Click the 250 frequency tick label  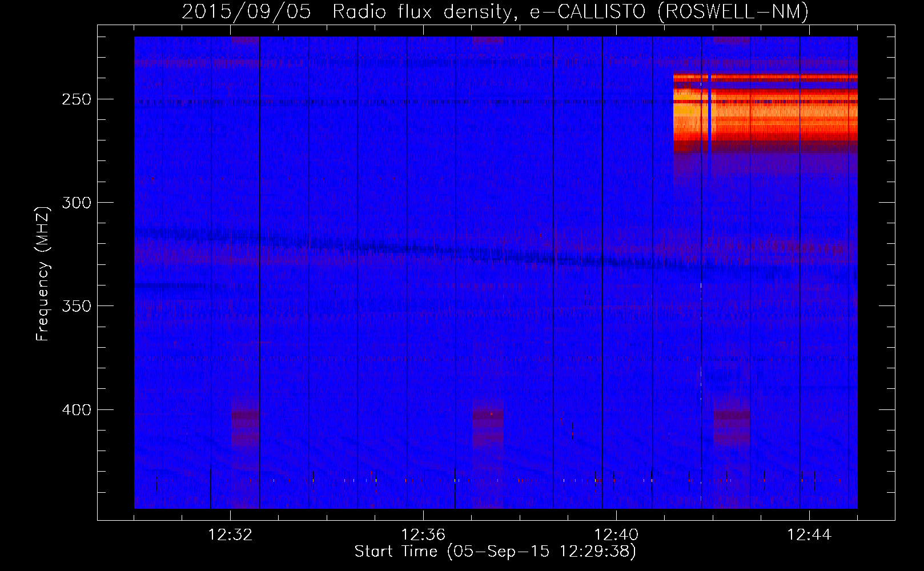click(x=75, y=99)
